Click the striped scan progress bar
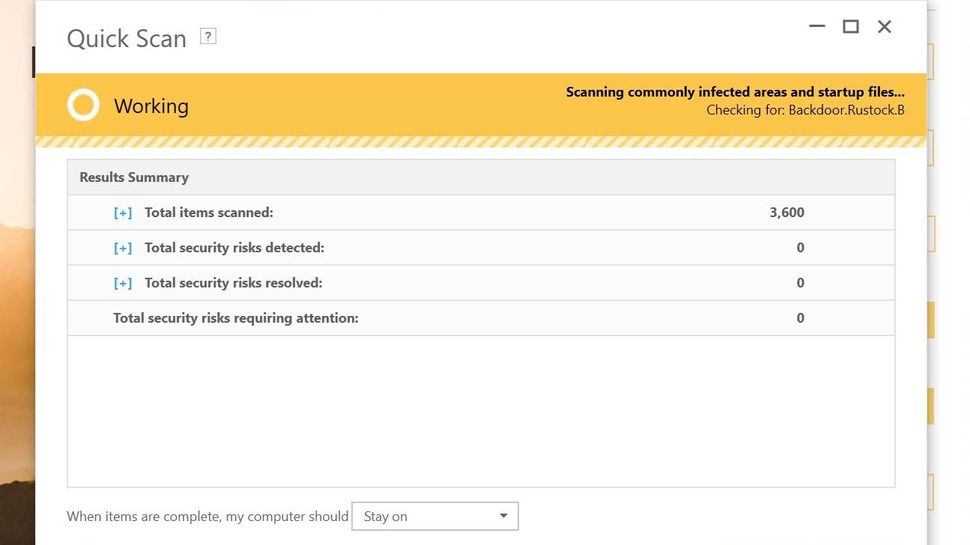The height and width of the screenshot is (545, 970). point(480,142)
